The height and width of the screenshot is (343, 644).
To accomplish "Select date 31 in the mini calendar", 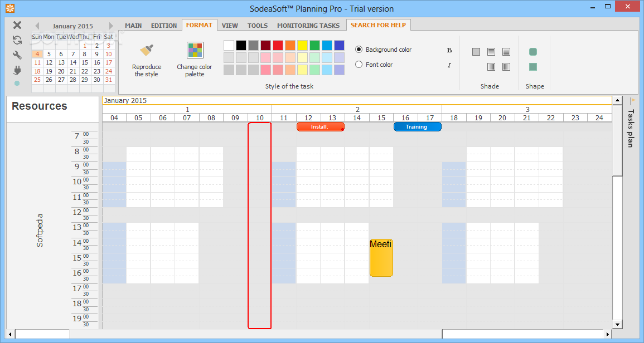I will 108,80.
